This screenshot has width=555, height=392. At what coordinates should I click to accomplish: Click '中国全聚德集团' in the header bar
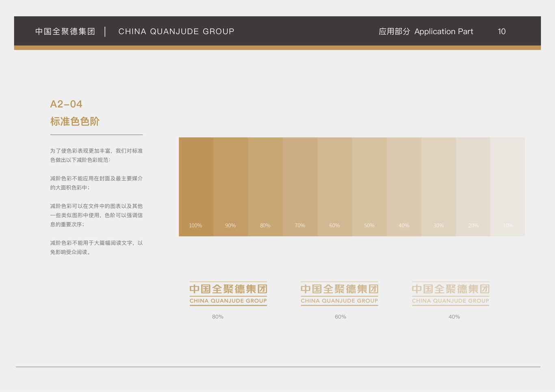pos(65,31)
